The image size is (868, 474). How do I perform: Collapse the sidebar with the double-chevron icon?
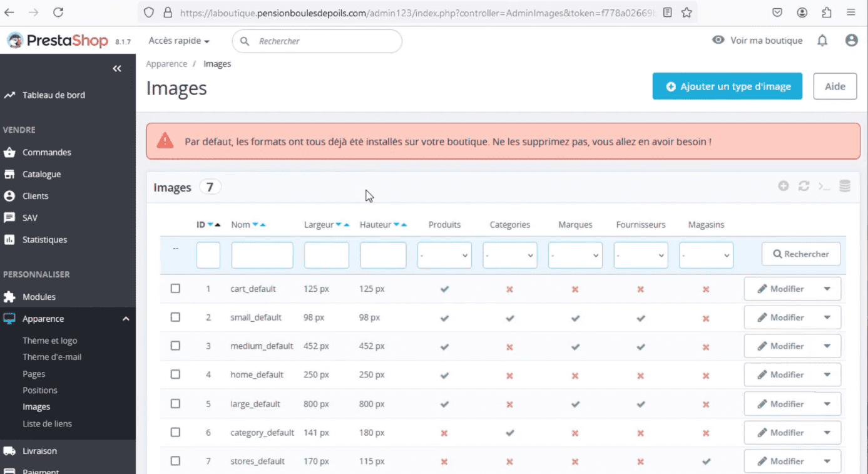[x=117, y=68]
